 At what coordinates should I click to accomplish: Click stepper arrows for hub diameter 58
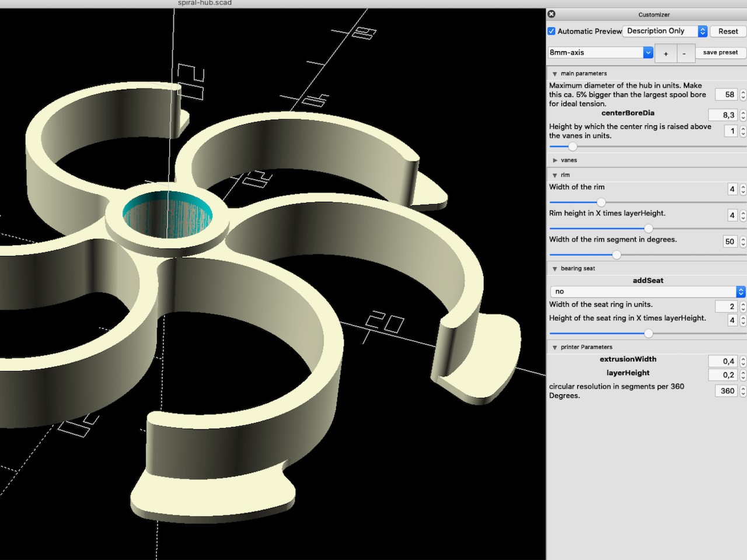pyautogui.click(x=742, y=94)
